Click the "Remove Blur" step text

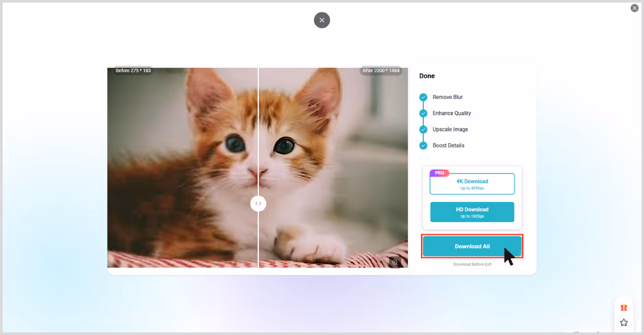point(448,97)
